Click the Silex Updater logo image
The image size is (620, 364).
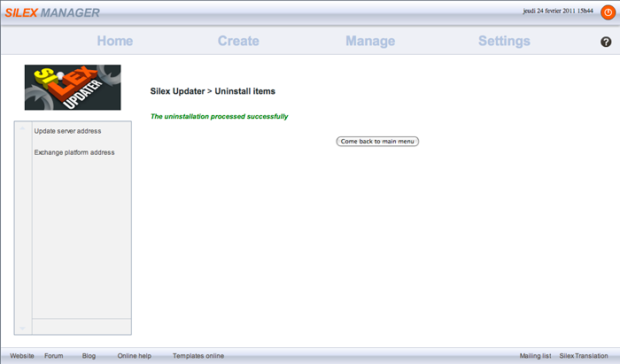tap(73, 88)
